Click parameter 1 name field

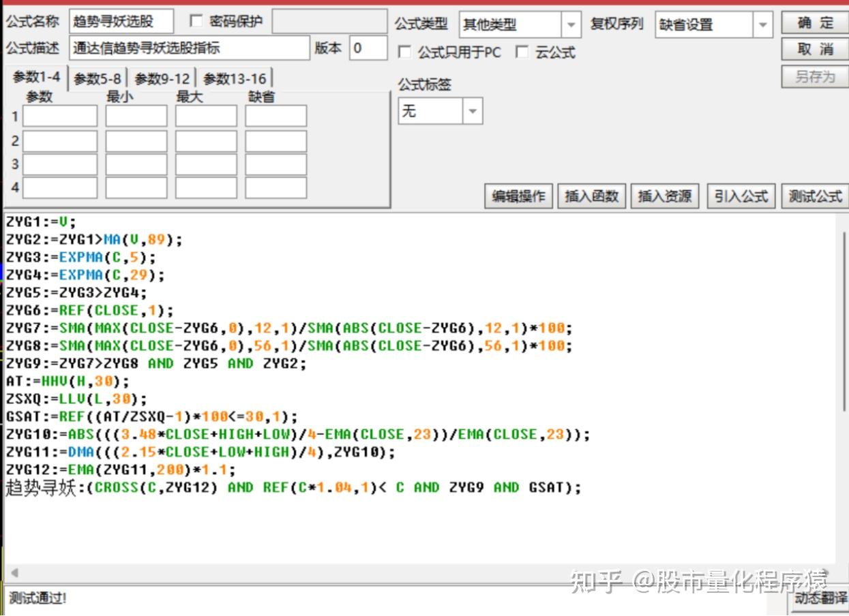60,116
